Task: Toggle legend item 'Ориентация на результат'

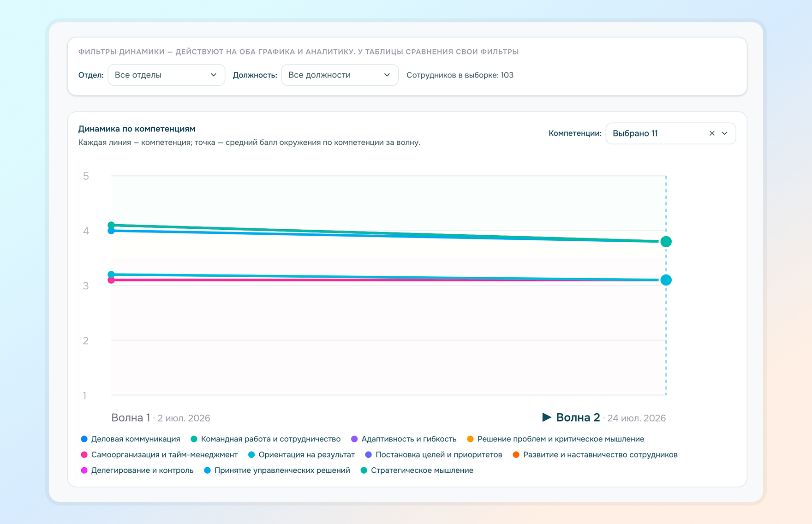Action: (x=301, y=454)
